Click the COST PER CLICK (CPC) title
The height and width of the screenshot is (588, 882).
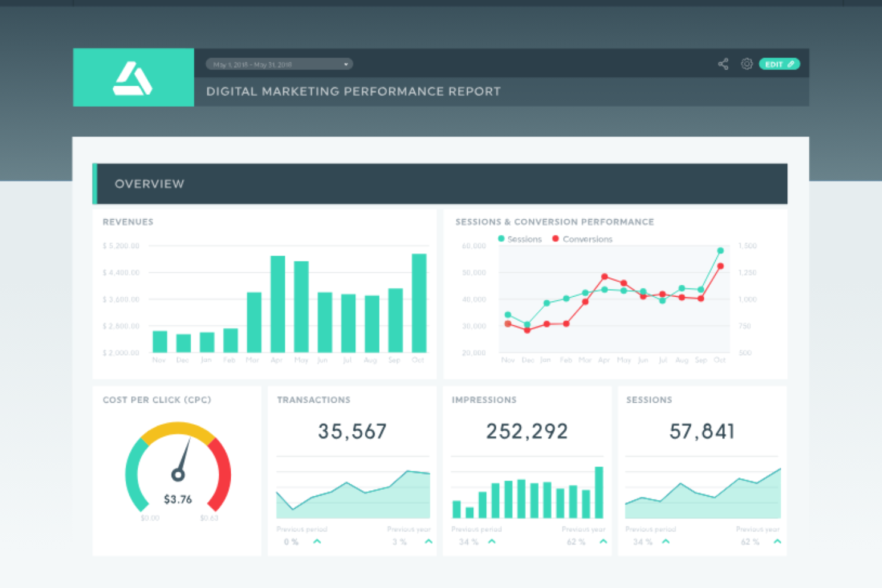coord(157,400)
